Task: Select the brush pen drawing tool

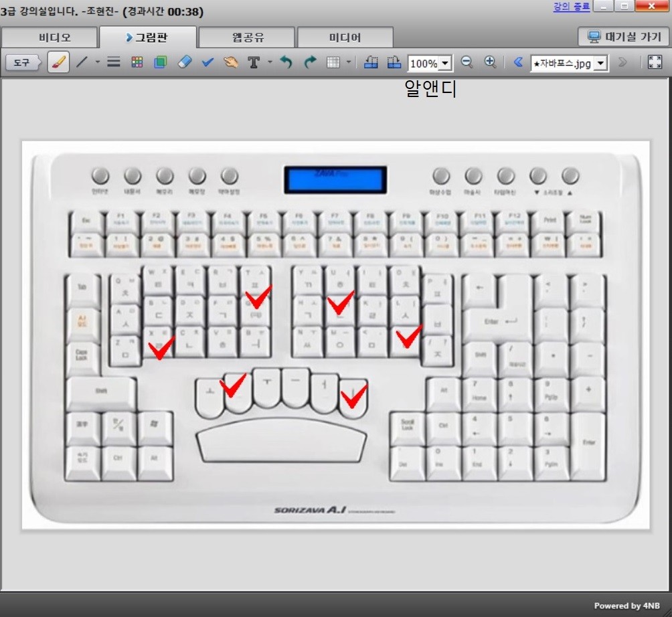Action: point(59,62)
